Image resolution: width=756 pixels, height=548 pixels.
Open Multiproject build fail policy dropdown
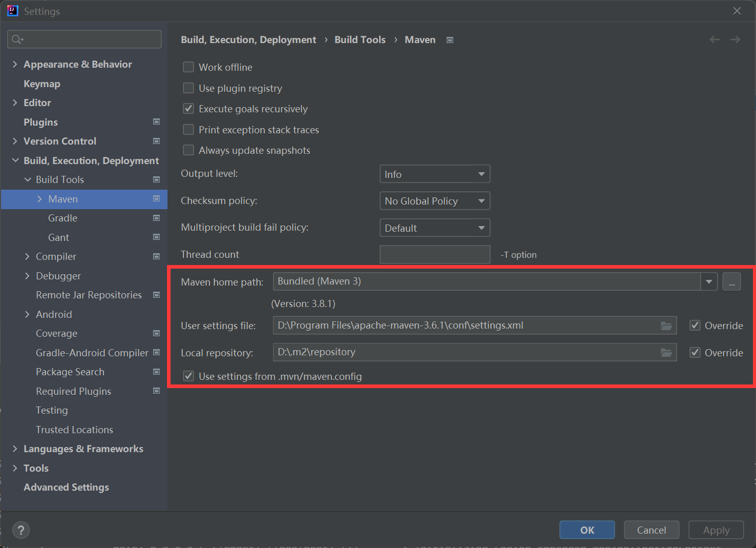tap(435, 228)
